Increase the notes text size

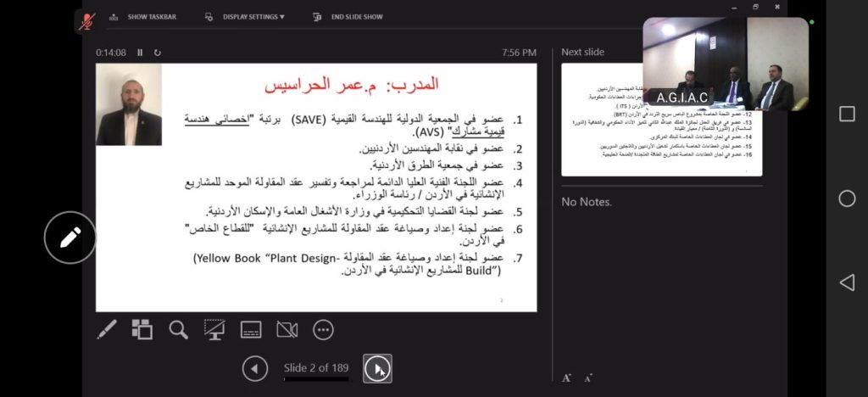tap(566, 377)
